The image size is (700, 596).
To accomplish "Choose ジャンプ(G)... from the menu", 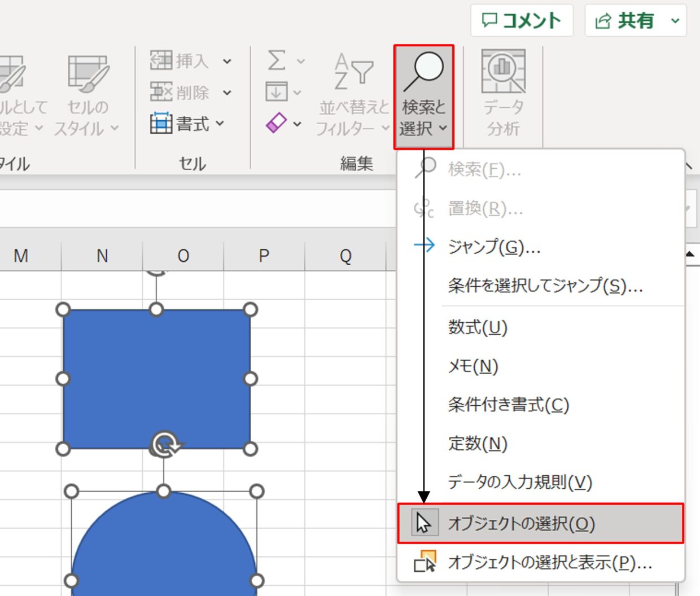I will [541, 247].
